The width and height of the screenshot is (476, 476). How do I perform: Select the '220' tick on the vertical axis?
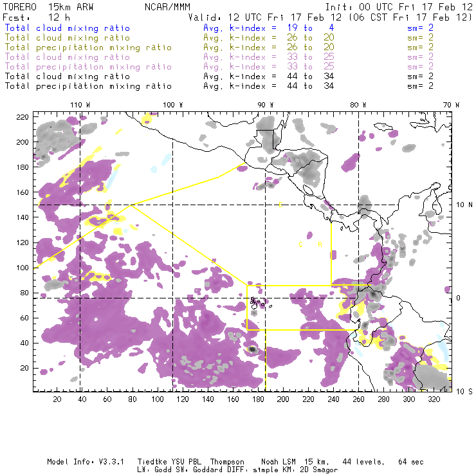point(23,117)
